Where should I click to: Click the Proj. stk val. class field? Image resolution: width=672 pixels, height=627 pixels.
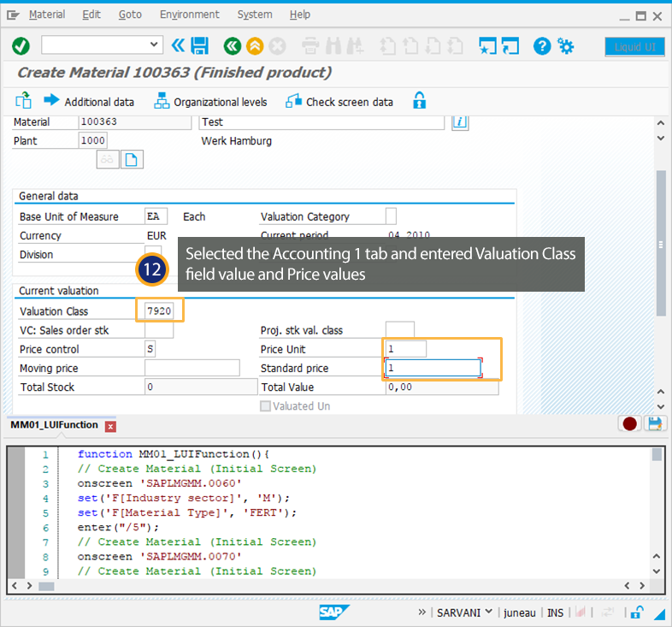[x=400, y=329]
